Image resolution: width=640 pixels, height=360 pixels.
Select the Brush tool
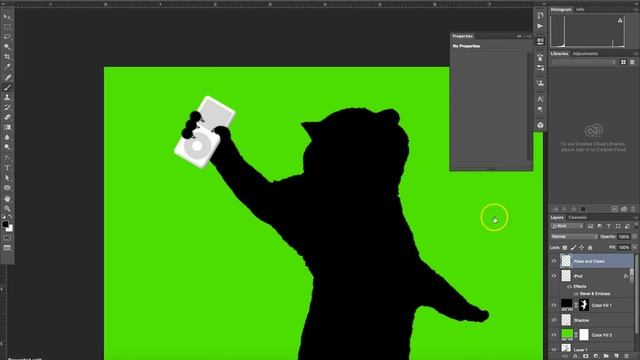pos(7,87)
